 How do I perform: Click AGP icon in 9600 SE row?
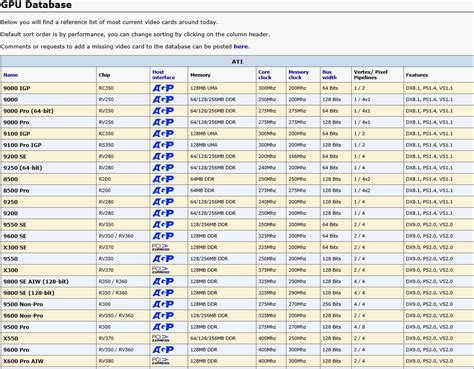click(x=163, y=236)
